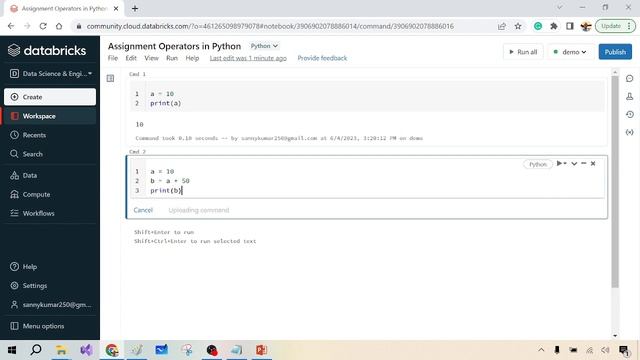Viewport: 640px width, 360px height.
Task: Open Search from the sidebar
Action: tap(50, 154)
